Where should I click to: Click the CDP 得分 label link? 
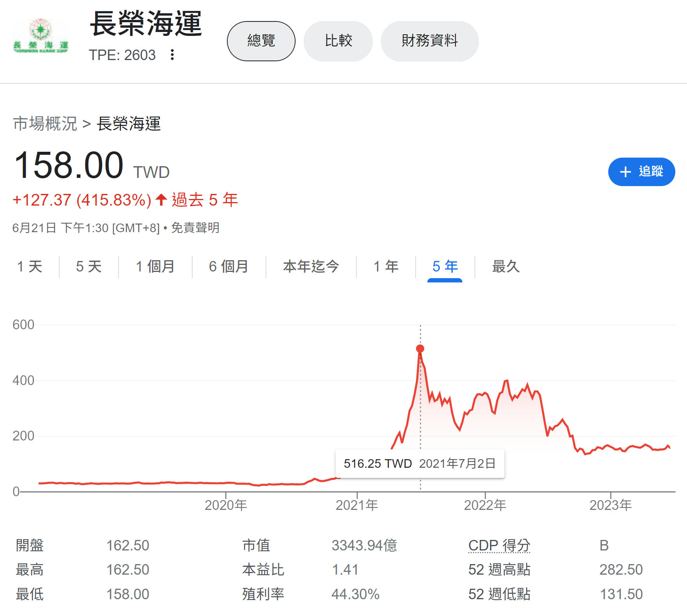(x=499, y=545)
